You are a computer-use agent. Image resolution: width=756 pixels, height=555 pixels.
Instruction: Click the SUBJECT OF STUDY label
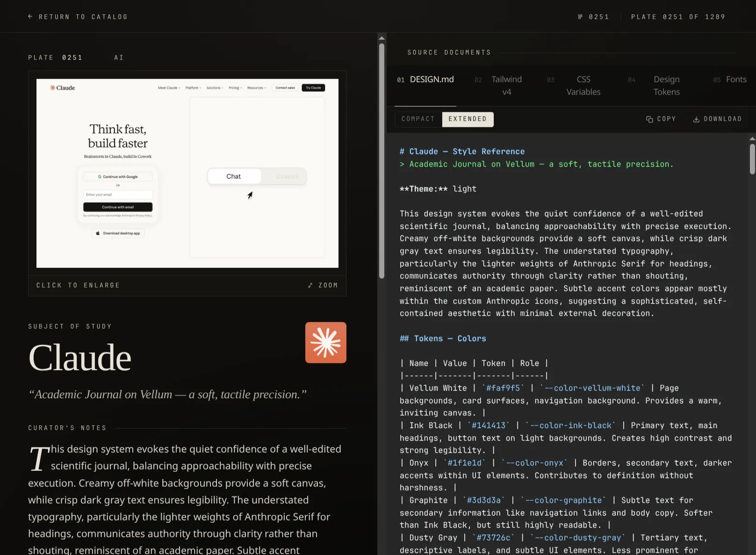tap(70, 326)
